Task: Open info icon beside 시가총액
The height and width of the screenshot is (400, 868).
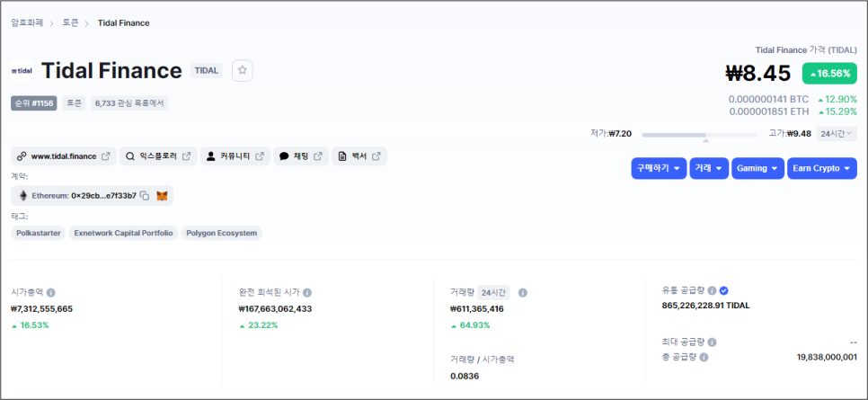Action: (x=51, y=292)
